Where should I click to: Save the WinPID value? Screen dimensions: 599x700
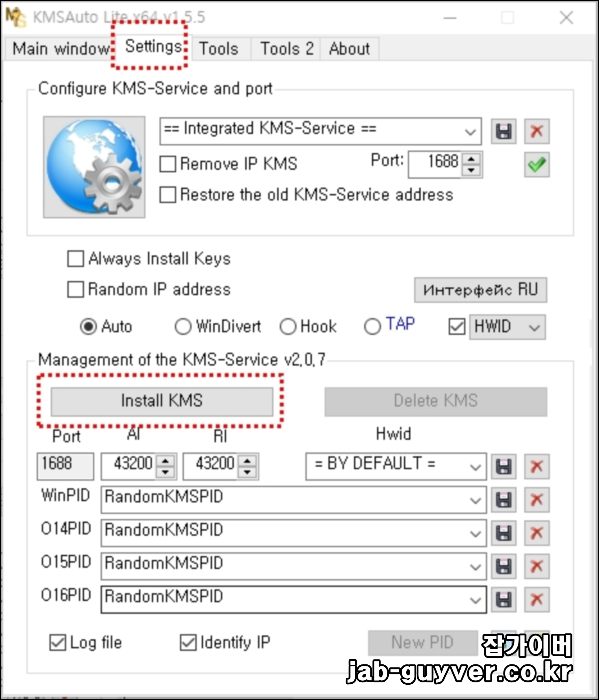[x=503, y=500]
